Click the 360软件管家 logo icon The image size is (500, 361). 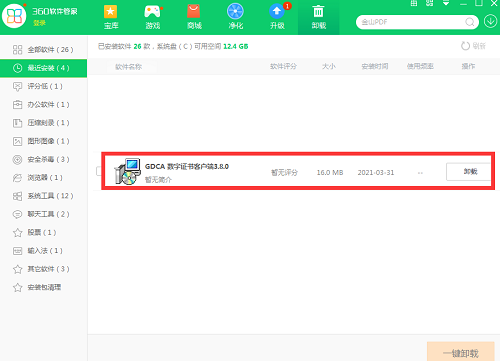14,16
